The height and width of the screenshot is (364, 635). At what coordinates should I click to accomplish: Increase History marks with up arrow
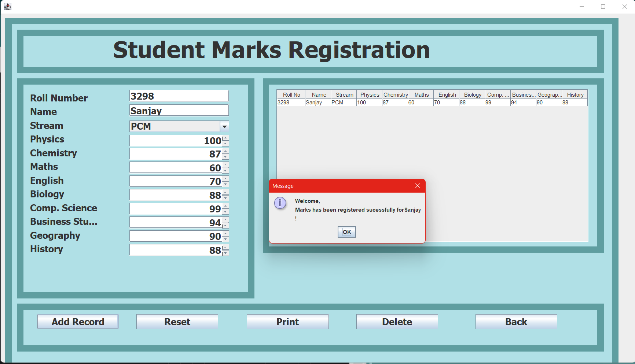click(x=225, y=247)
